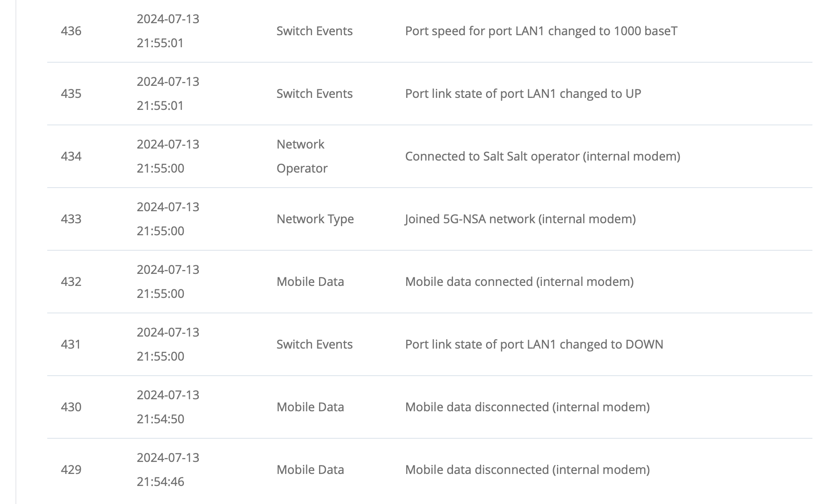
Task: Select event ID 429
Action: coord(71,470)
